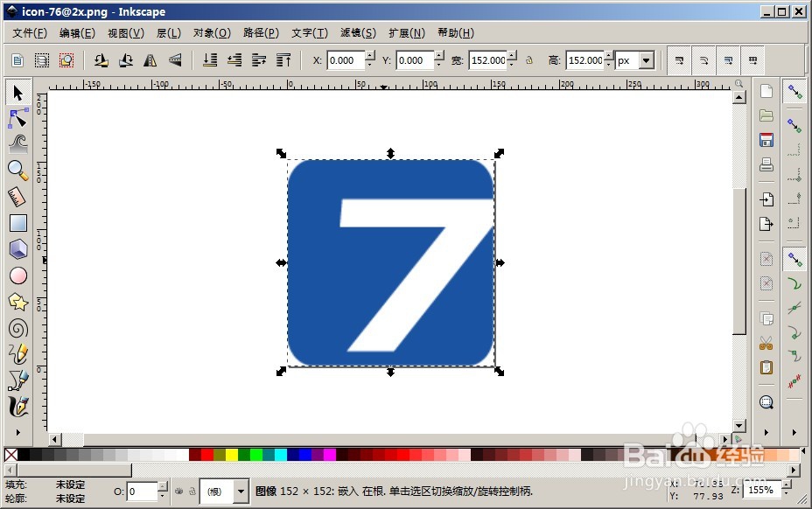Click the Deselect toolbar icon

pos(66,60)
